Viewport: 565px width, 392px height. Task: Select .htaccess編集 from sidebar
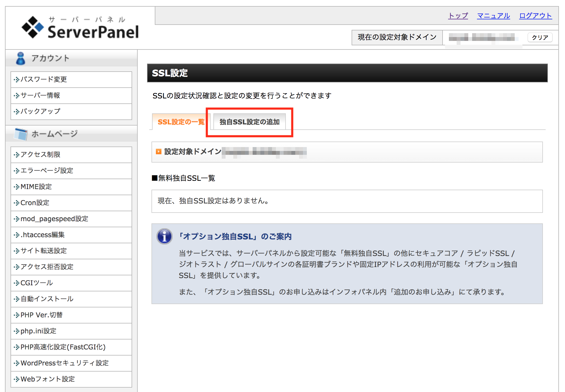point(42,235)
